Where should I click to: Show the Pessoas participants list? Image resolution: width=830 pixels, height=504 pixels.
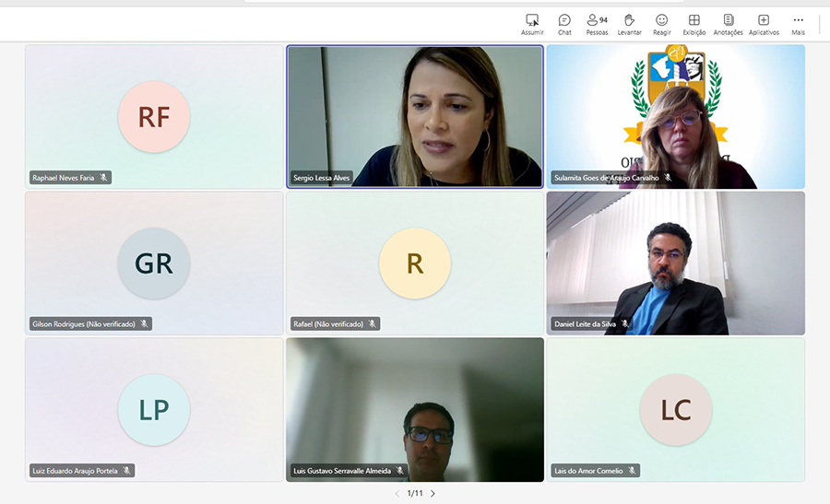596,20
